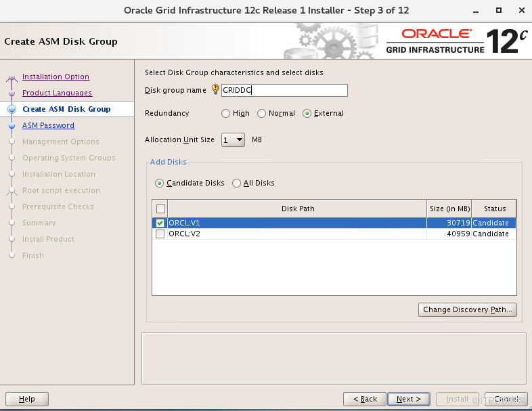Maximize the installer window
The image size is (532, 411).
499,10
